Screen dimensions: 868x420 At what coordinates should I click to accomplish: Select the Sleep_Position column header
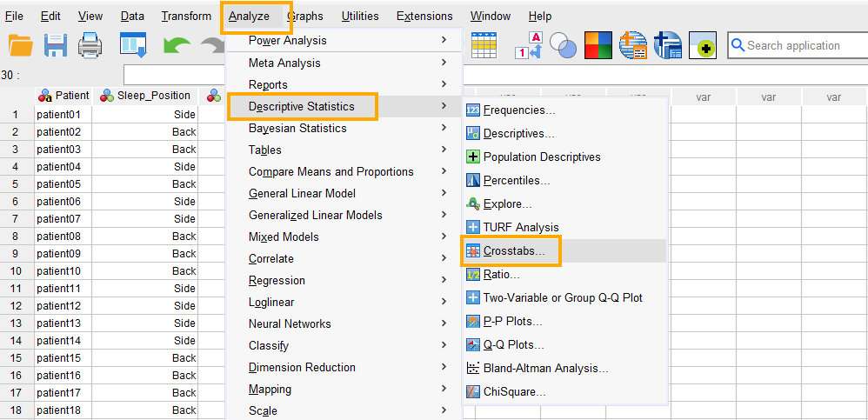(145, 96)
